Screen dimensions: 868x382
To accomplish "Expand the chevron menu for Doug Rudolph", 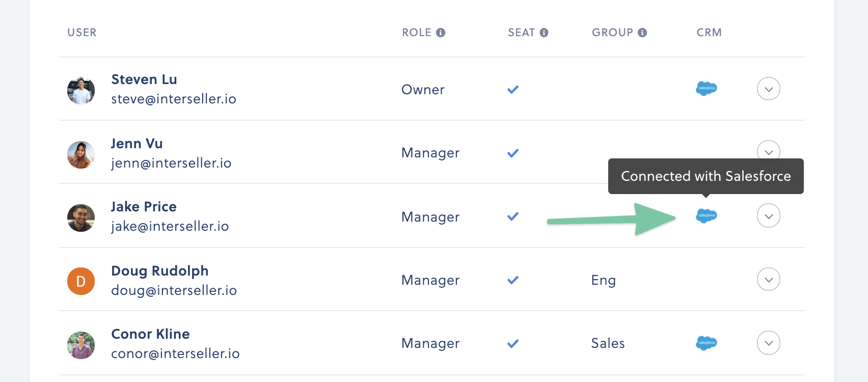I will [769, 279].
